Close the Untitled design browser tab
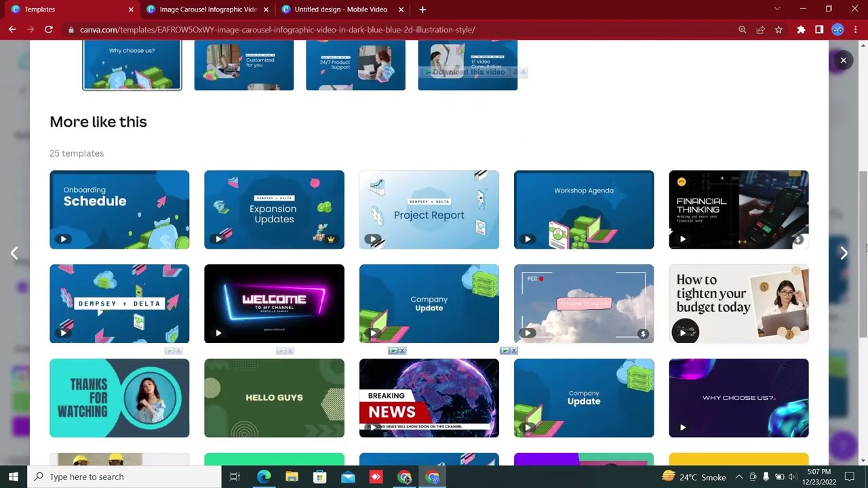This screenshot has width=868, height=488. (x=401, y=9)
